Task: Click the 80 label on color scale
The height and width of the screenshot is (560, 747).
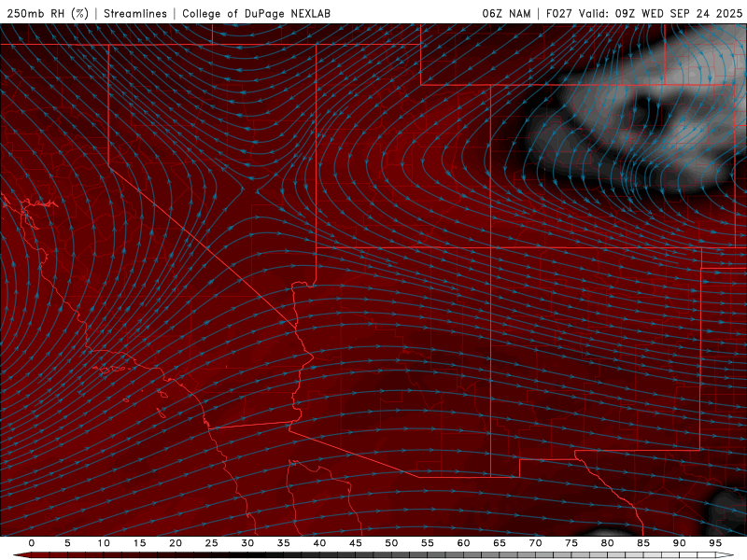Action: point(607,543)
